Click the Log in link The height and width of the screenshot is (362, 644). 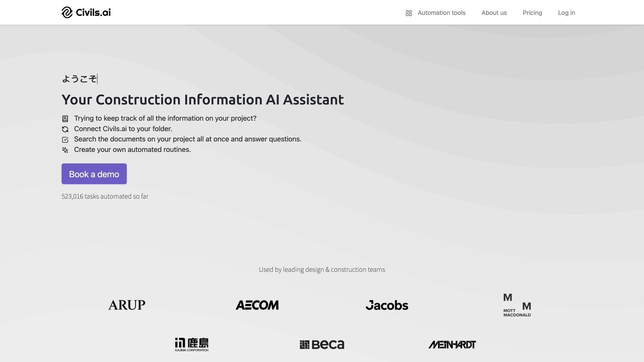tap(566, 13)
